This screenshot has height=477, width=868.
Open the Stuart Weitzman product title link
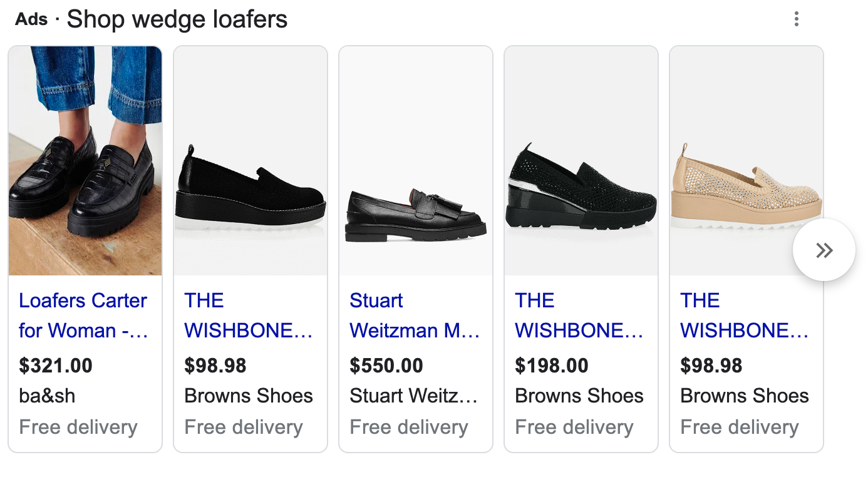coord(414,315)
